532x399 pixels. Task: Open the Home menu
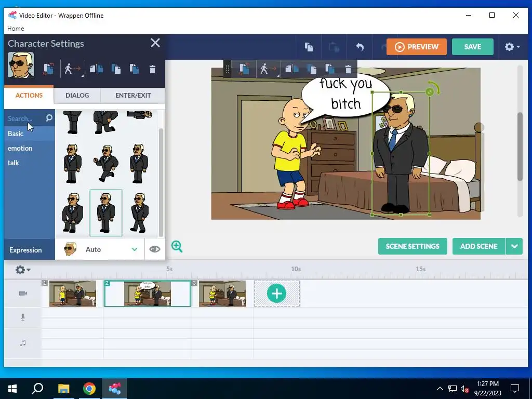pyautogui.click(x=16, y=29)
